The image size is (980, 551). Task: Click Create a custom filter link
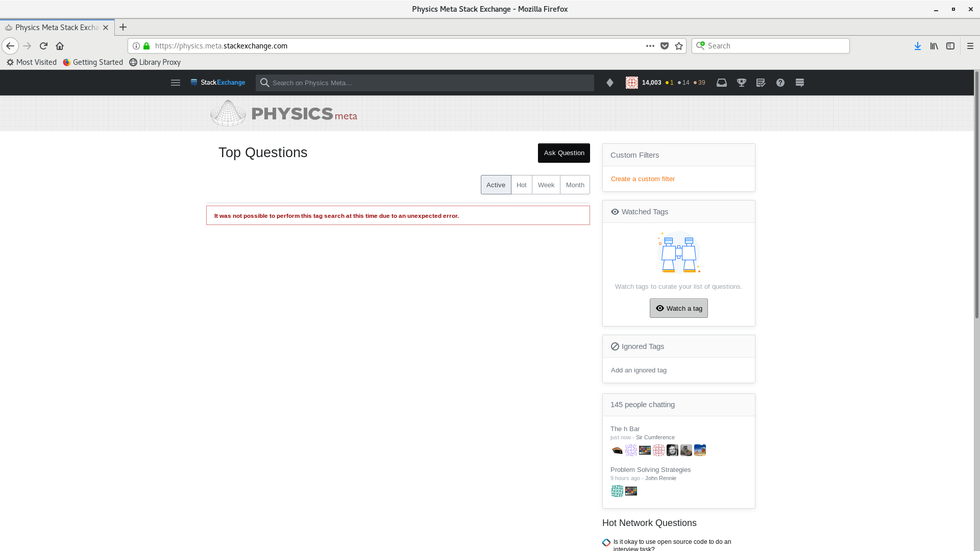643,178
